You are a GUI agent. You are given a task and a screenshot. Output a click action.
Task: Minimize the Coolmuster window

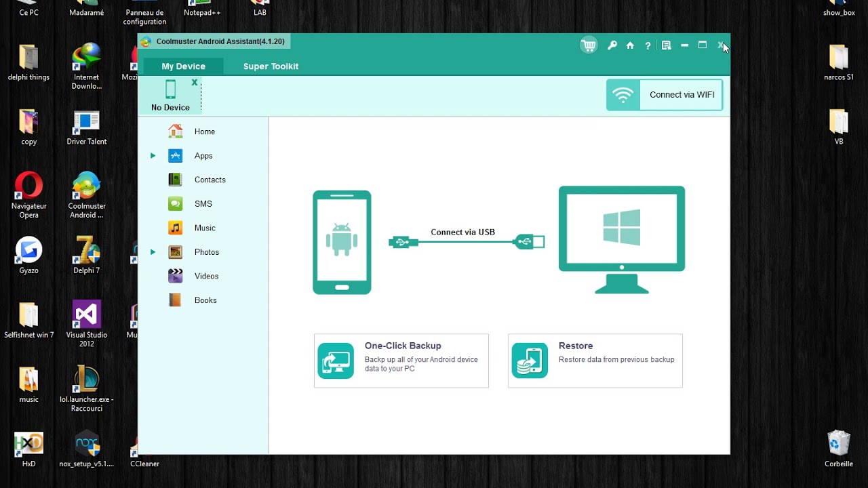(x=684, y=45)
